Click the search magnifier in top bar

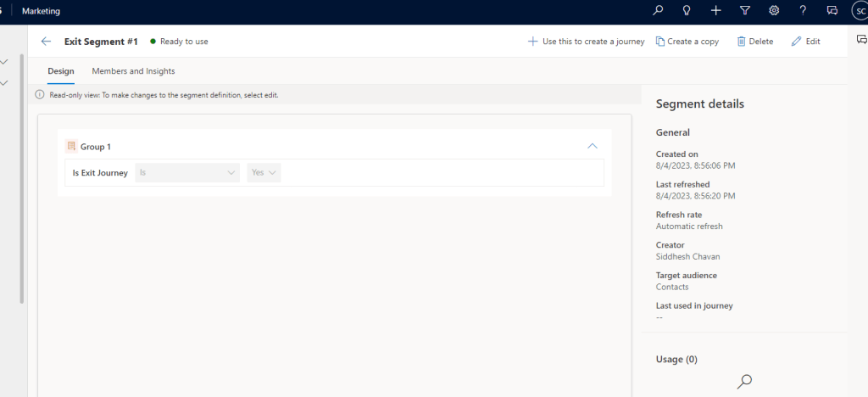pyautogui.click(x=658, y=11)
